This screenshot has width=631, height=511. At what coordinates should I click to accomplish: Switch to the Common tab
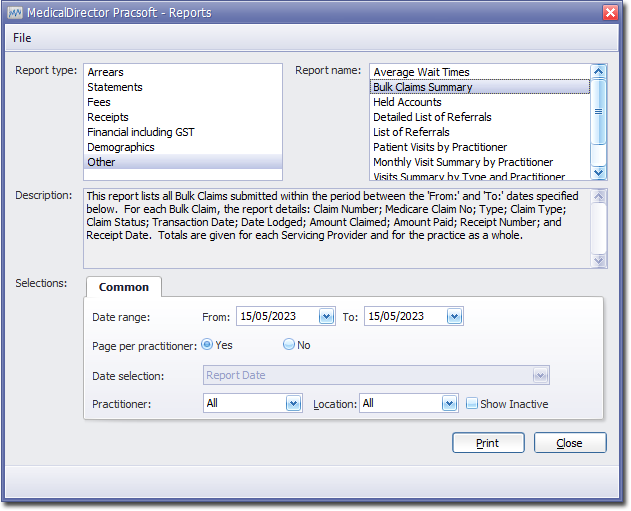click(x=124, y=287)
